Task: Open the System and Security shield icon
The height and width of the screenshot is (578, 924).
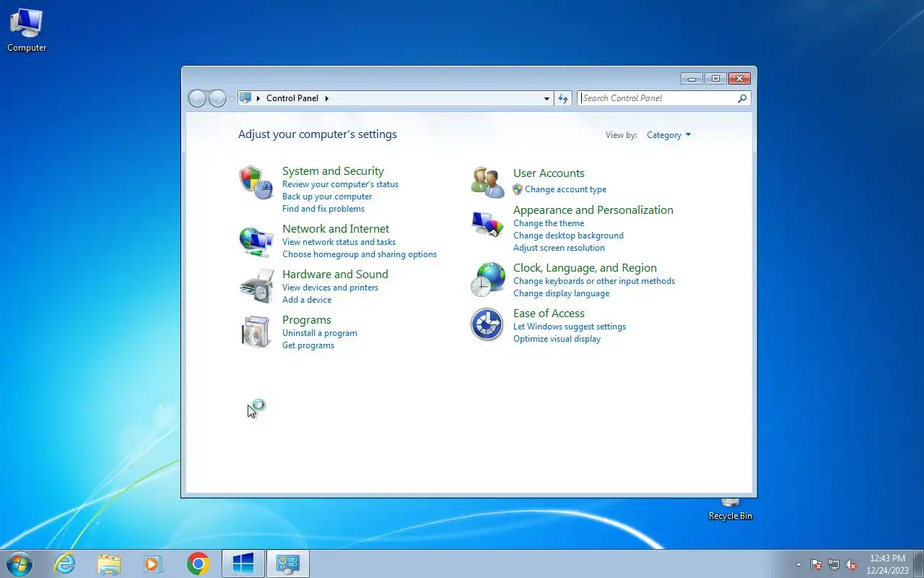Action: click(x=256, y=183)
